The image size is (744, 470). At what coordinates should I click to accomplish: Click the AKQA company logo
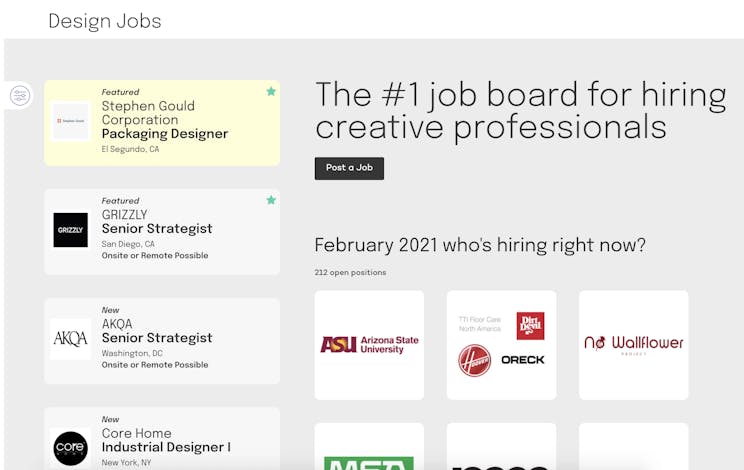71,339
